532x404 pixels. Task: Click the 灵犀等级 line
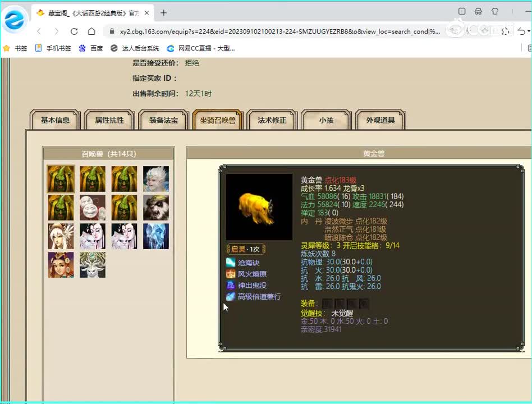tap(350, 245)
